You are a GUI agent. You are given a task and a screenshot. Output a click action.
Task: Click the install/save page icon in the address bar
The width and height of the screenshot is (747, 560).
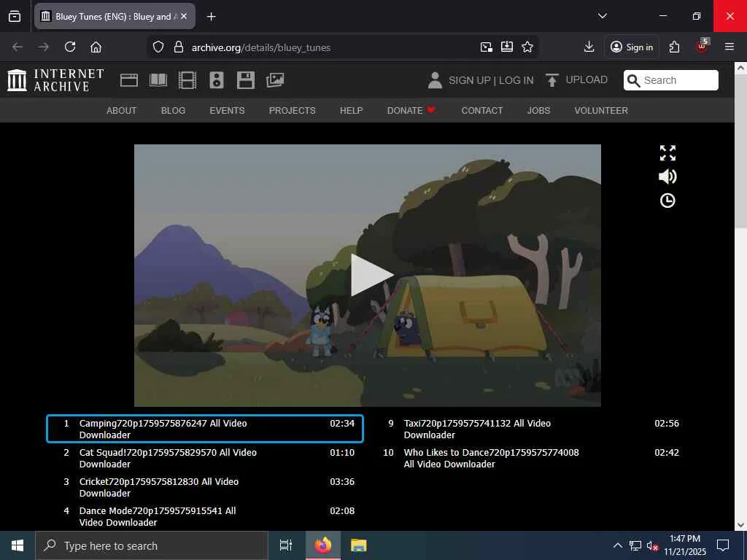(x=507, y=47)
